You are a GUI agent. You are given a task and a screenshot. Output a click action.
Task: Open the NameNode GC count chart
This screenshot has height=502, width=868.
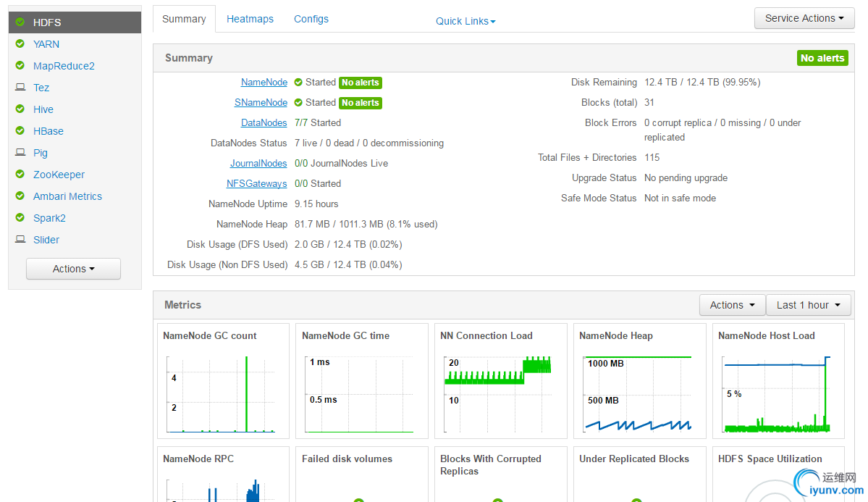coord(223,381)
